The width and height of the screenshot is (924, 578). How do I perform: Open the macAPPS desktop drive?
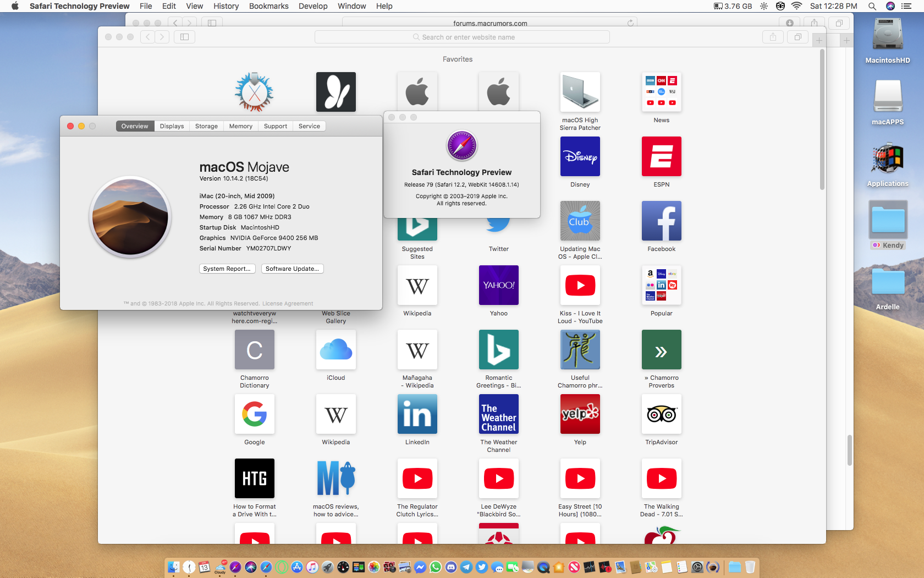(x=888, y=97)
